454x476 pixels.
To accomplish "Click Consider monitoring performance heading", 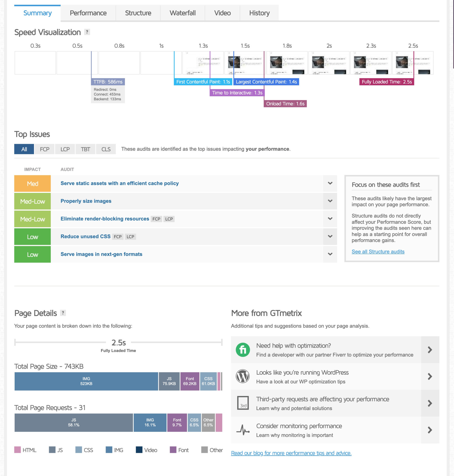I will point(299,426).
